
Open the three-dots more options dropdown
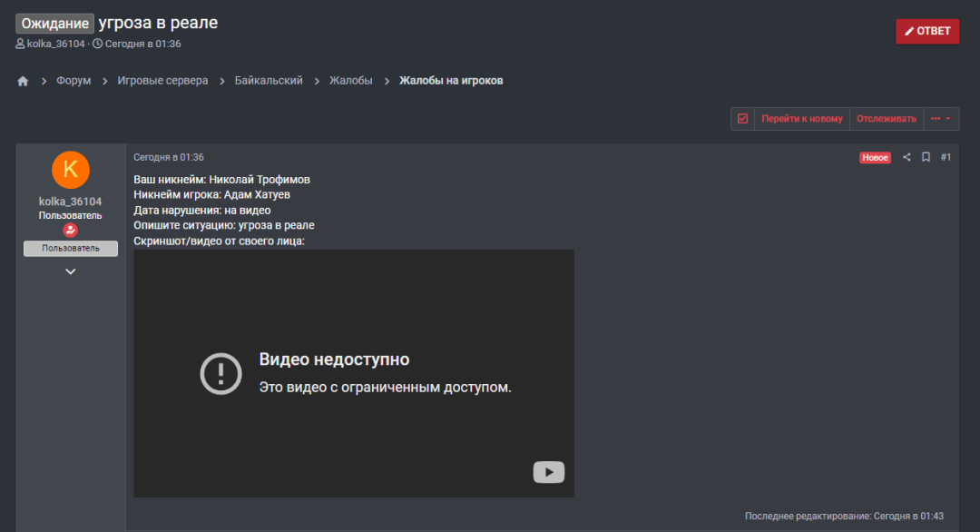[941, 119]
